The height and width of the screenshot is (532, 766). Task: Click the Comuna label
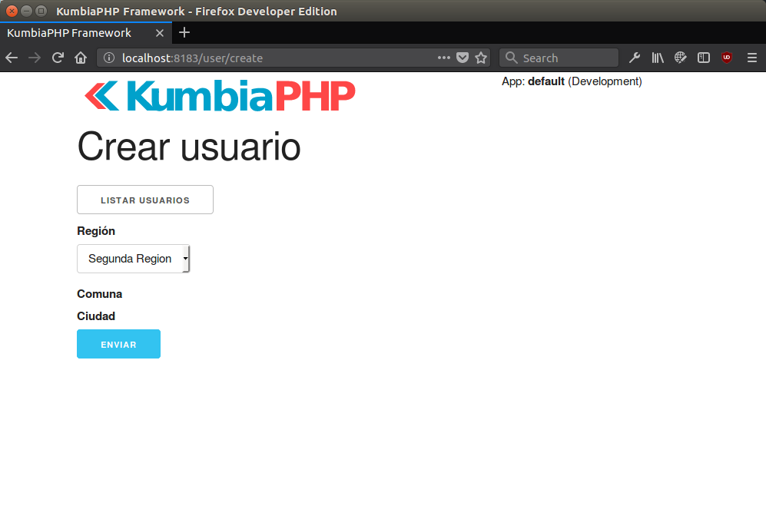point(100,294)
